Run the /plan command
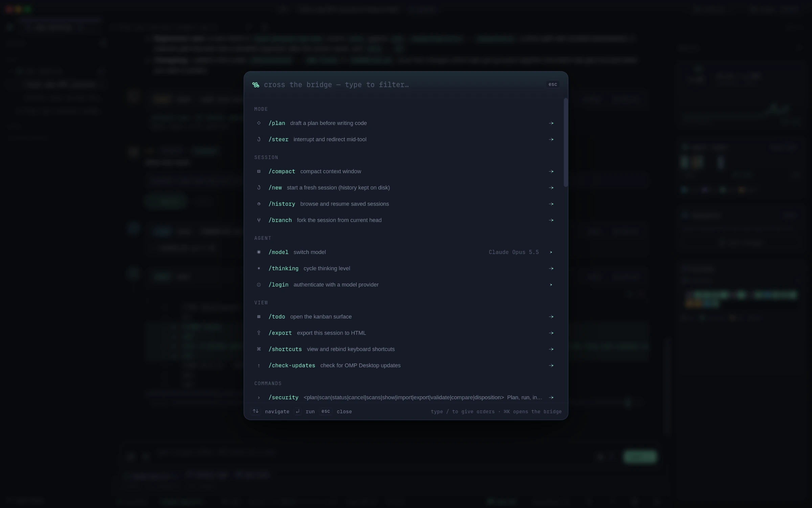Screen dimensions: 812x508 (405, 123)
